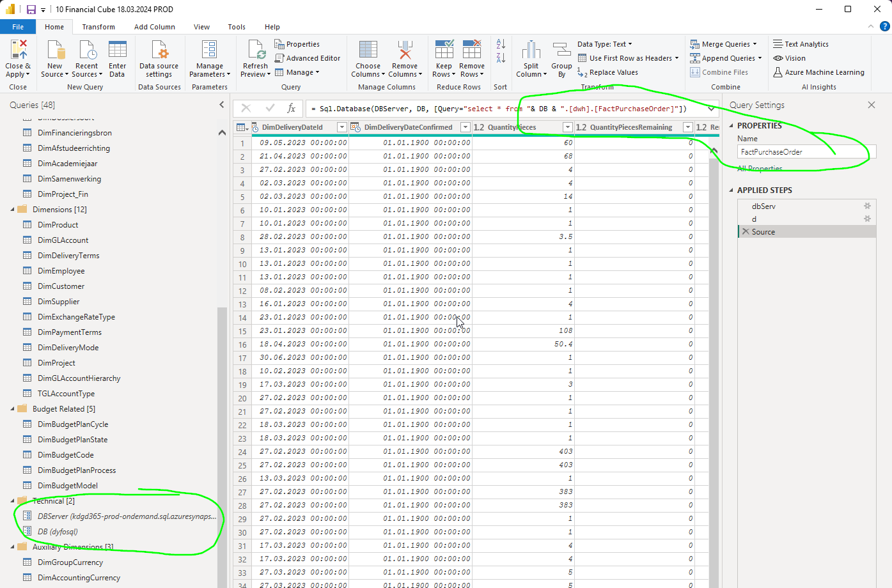Viewport: 892px width, 588px height.
Task: Click the Remove Columns icon
Action: (405, 50)
